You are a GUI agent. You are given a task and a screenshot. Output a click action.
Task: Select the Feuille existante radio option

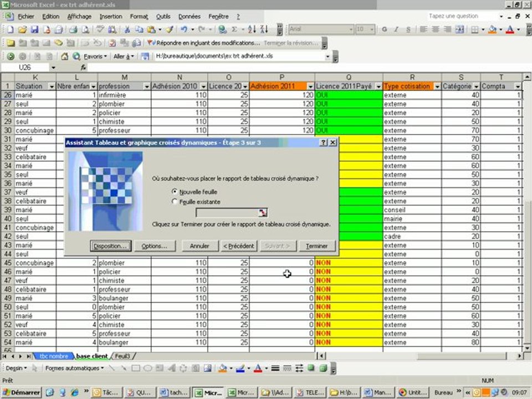click(x=175, y=202)
